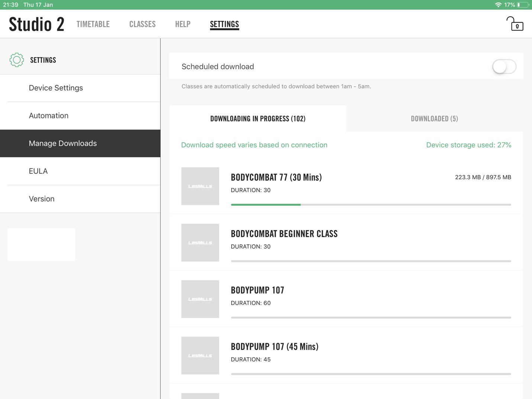Open the Classes tab
This screenshot has width=532, height=399.
pos(142,24)
